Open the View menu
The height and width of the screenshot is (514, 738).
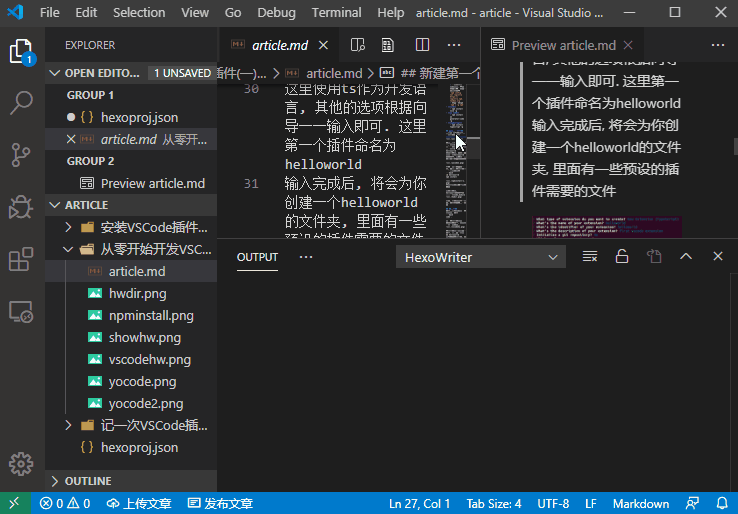[195, 13]
